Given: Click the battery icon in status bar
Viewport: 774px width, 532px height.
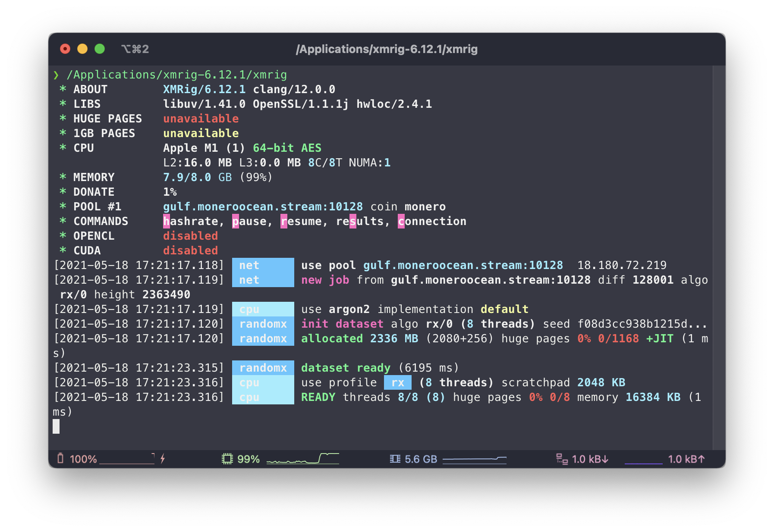Looking at the screenshot, I should [x=60, y=458].
